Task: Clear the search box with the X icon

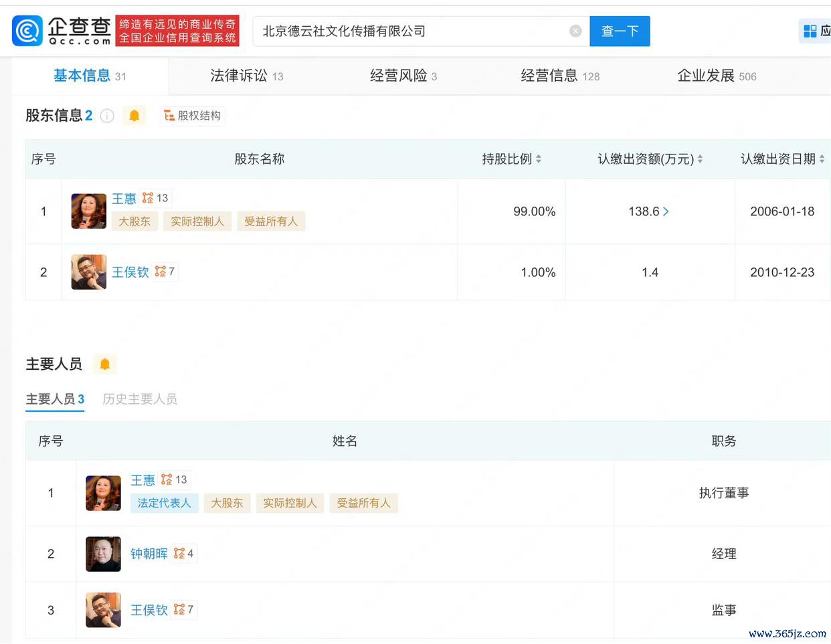Action: [575, 31]
